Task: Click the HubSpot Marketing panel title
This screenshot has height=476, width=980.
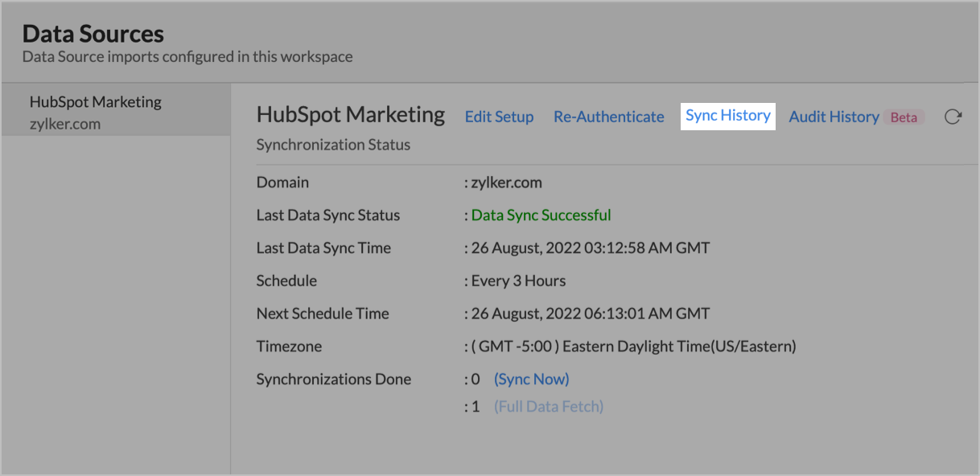Action: 351,115
